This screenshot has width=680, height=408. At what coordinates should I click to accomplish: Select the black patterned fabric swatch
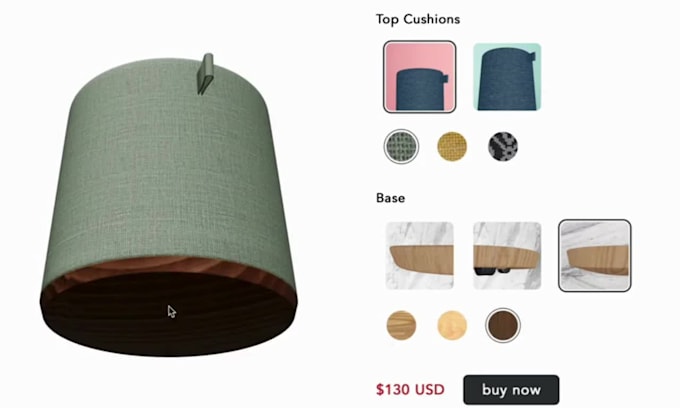pyautogui.click(x=503, y=147)
